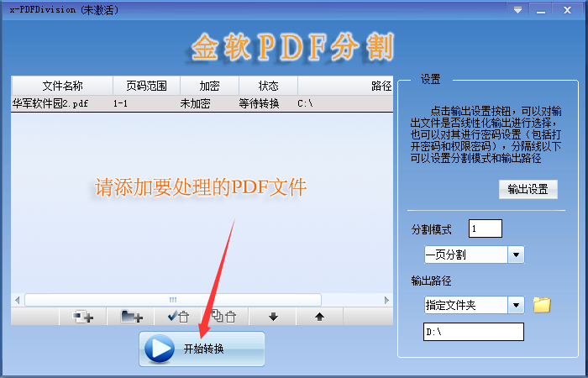Select file row 华军软件园2.pdf

pyautogui.click(x=202, y=103)
